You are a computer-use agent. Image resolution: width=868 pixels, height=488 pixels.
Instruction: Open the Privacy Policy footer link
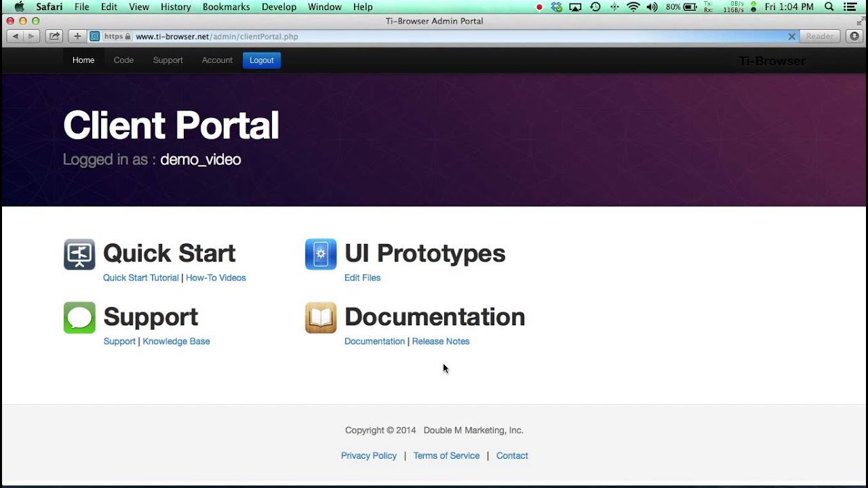point(369,456)
